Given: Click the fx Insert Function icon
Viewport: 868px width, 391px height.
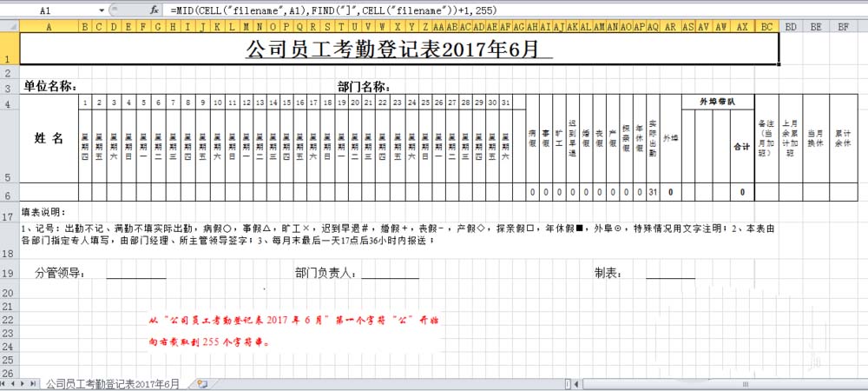Looking at the screenshot, I should 155,10.
